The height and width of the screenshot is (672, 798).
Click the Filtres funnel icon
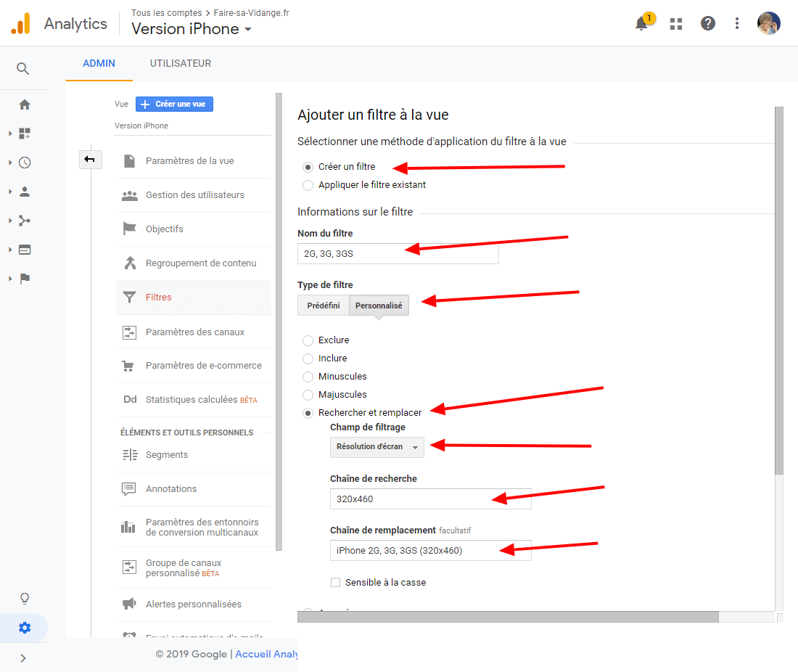pos(129,298)
